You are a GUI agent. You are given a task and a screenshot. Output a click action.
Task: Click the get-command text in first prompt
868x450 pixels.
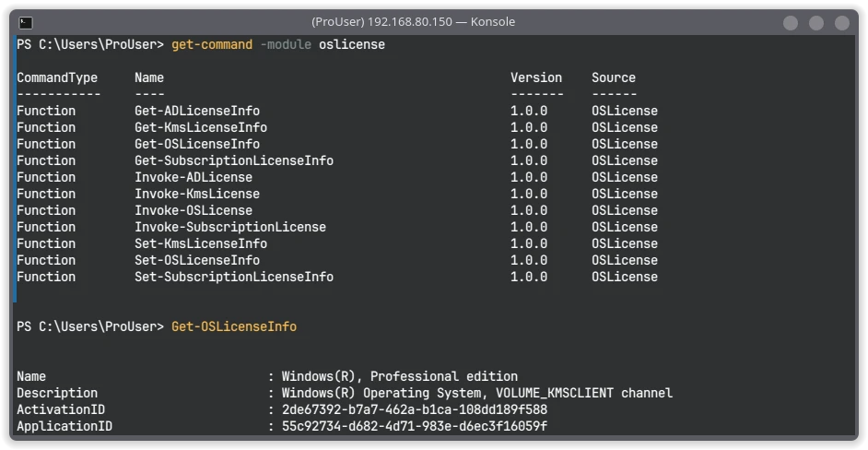(212, 44)
